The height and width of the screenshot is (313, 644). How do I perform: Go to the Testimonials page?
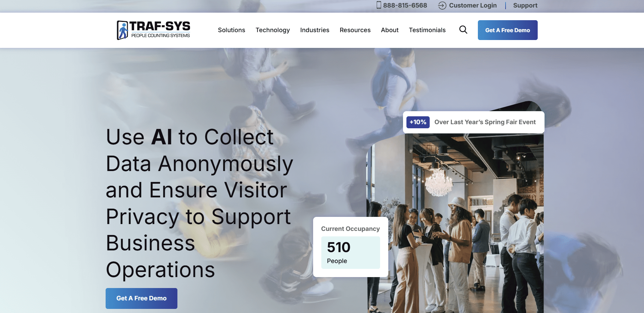pos(427,30)
